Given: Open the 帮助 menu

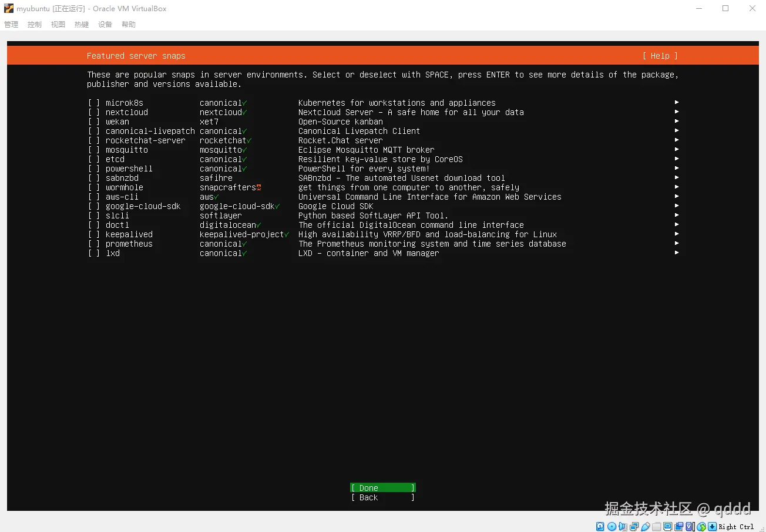Looking at the screenshot, I should (x=129, y=25).
